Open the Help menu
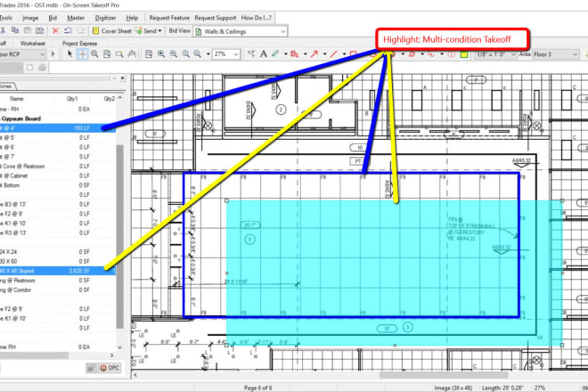Screen dimensions: 588x392 point(132,18)
